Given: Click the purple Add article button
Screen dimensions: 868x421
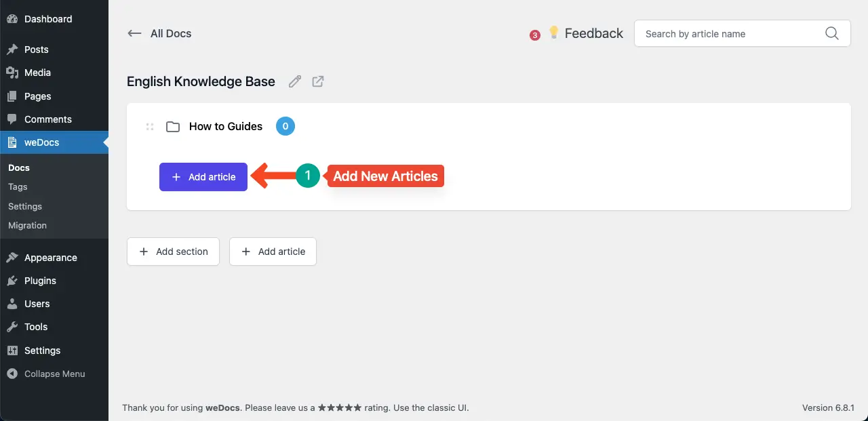Looking at the screenshot, I should point(203,177).
